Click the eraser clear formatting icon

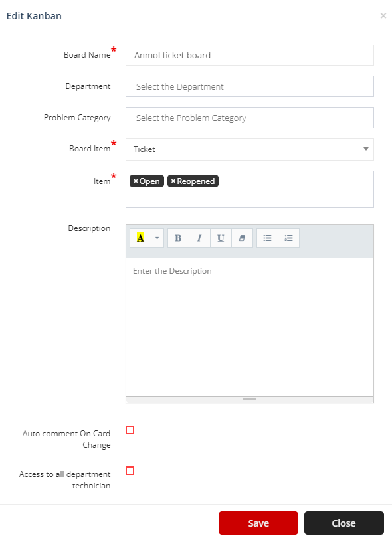[242, 238]
